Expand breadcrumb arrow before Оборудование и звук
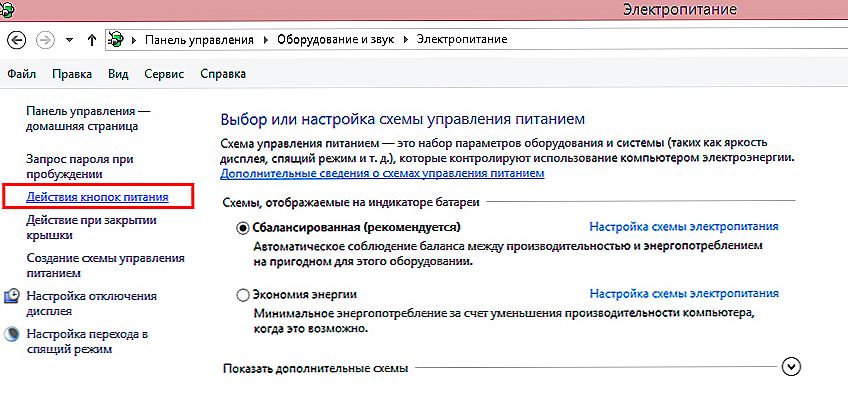The height and width of the screenshot is (405, 848). [x=266, y=39]
